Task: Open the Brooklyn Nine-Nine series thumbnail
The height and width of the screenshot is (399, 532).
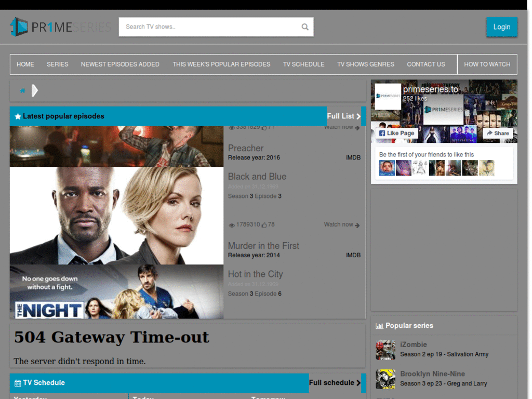Action: pyautogui.click(x=385, y=379)
